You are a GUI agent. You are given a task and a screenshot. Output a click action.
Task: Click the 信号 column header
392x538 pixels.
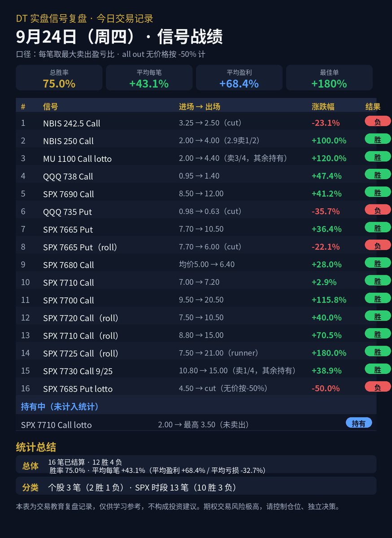(51, 107)
